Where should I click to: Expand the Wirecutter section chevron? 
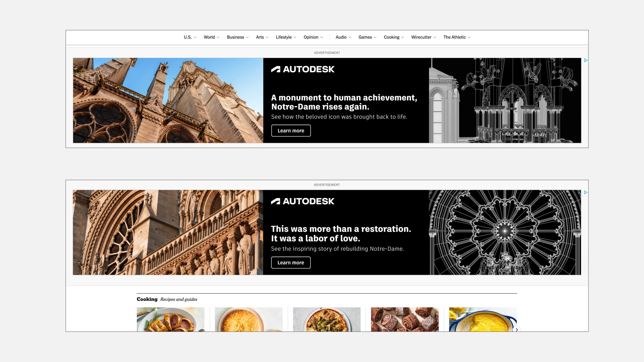[x=435, y=37]
